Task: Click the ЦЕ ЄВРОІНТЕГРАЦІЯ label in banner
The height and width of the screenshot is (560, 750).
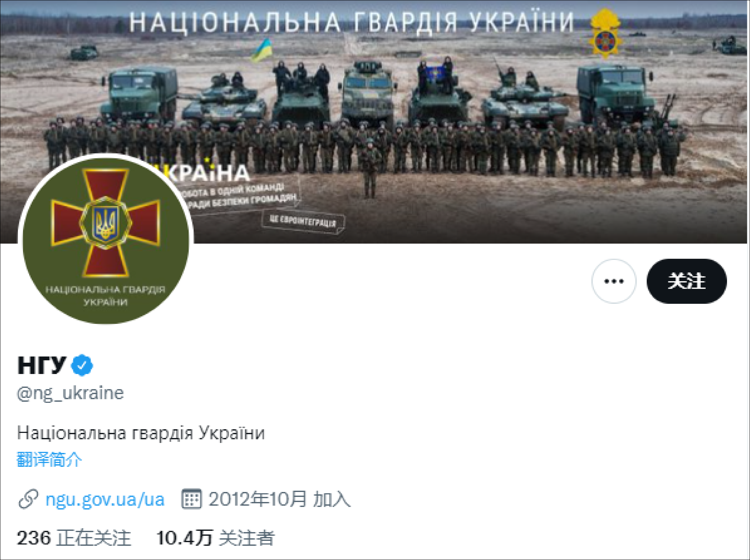Action: (x=303, y=222)
